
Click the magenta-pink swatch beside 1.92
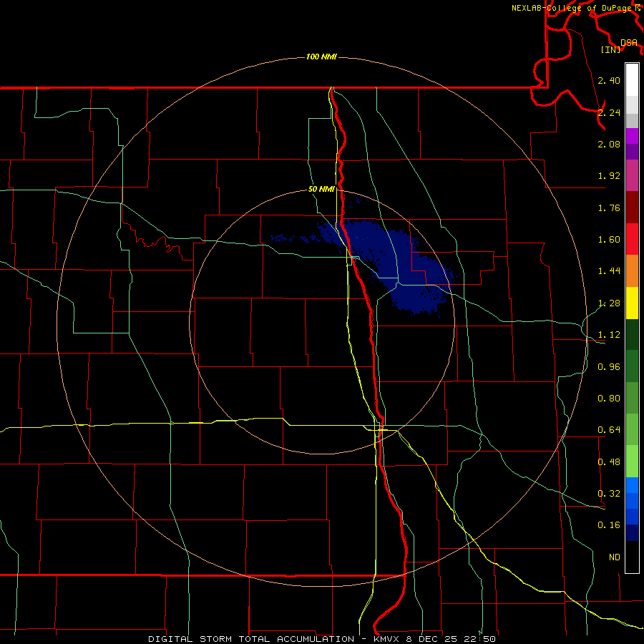coord(632,175)
